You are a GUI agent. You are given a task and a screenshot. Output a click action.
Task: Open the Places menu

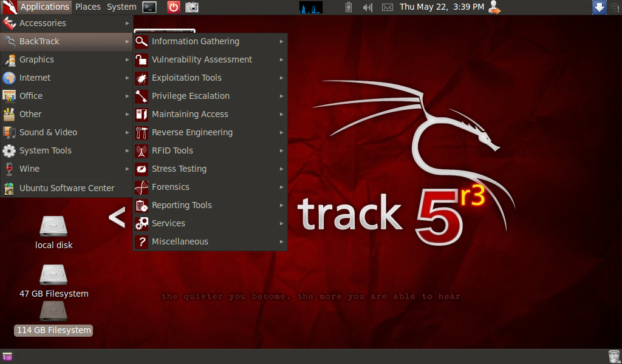pos(87,7)
